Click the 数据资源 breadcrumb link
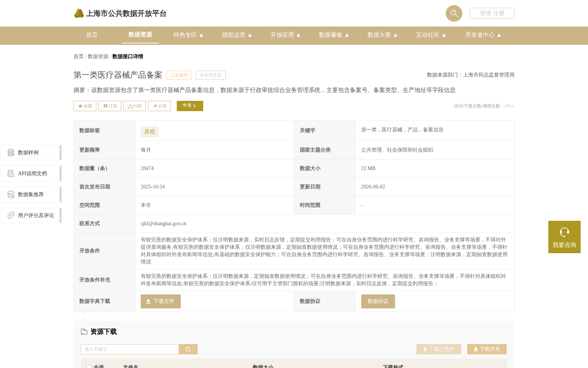This screenshot has width=588, height=368. (x=98, y=56)
